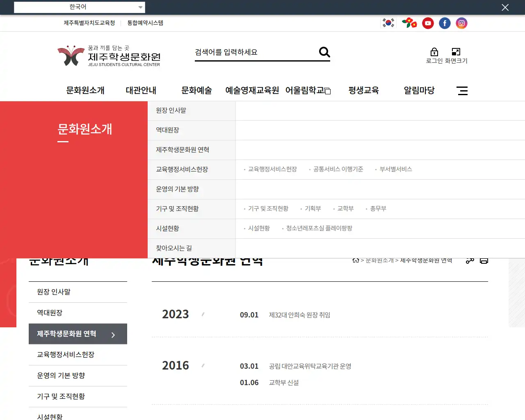Select 운영의 기본 방향 in dropdown menu
This screenshot has width=525, height=420.
click(x=192, y=189)
